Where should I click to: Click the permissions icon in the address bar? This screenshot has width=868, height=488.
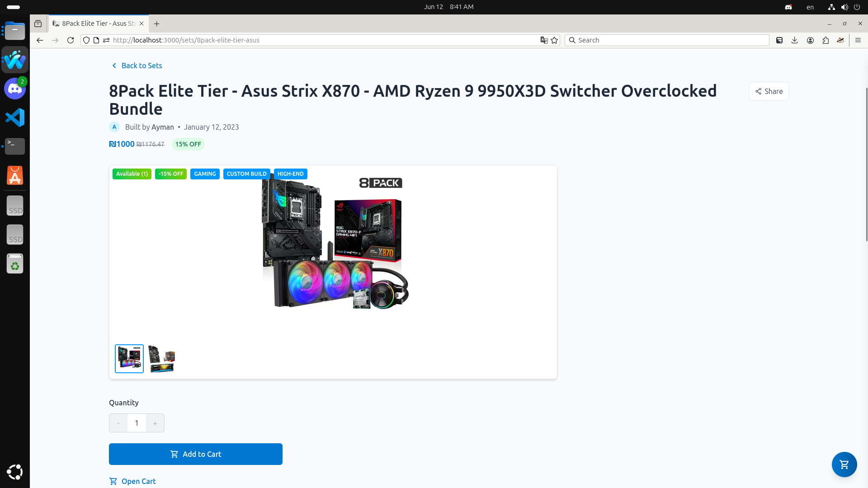tap(106, 40)
